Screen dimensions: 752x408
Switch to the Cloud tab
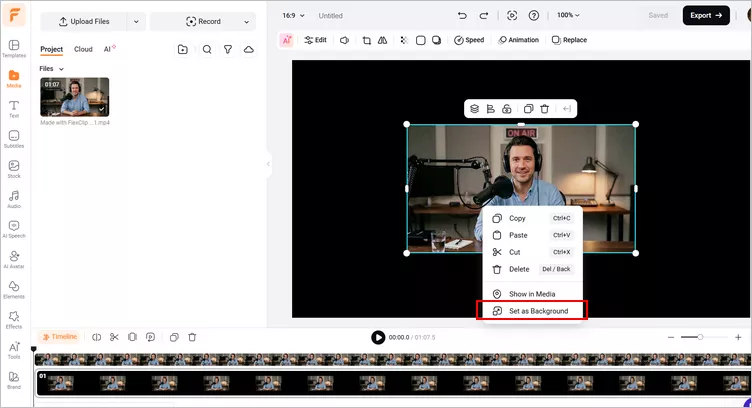(83, 49)
